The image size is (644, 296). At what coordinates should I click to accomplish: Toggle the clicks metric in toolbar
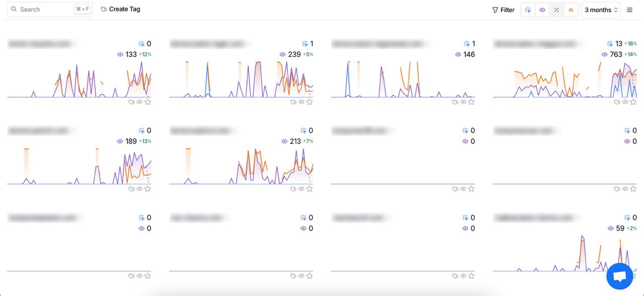pos(528,10)
